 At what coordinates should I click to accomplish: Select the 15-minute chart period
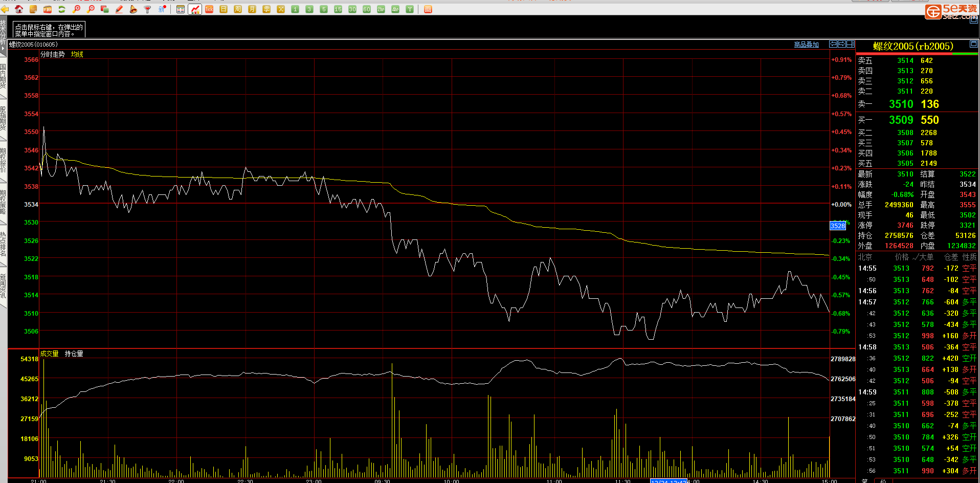338,9
